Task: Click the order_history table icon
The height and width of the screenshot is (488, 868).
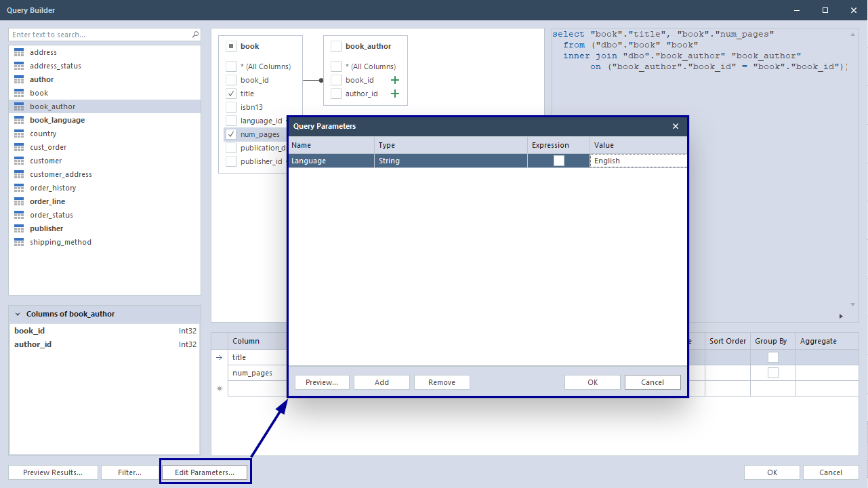Action: [x=19, y=188]
